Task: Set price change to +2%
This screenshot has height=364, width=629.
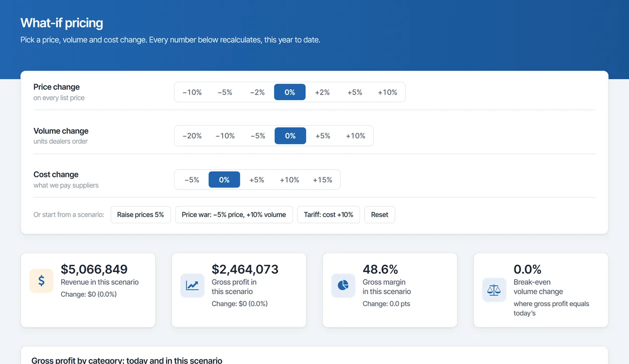Action: 323,92
